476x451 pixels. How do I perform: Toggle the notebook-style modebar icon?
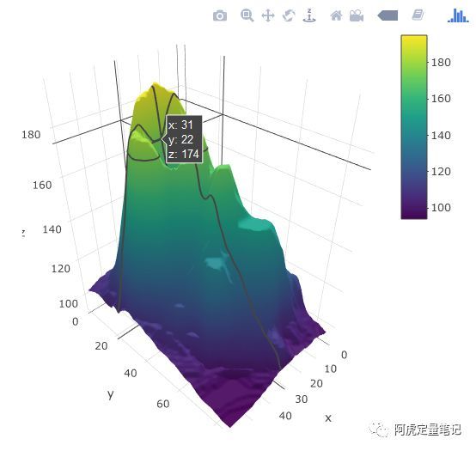point(418,15)
